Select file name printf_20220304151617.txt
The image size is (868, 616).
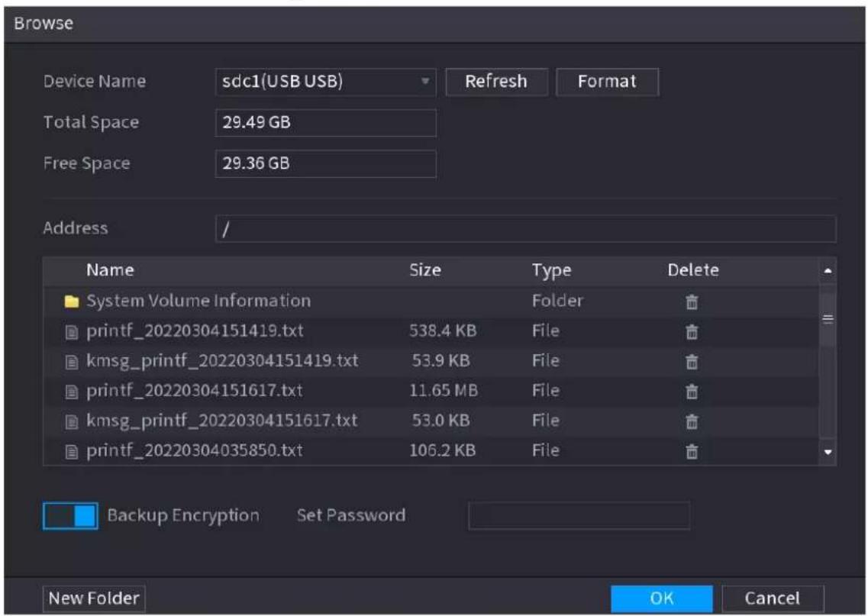[x=195, y=391]
